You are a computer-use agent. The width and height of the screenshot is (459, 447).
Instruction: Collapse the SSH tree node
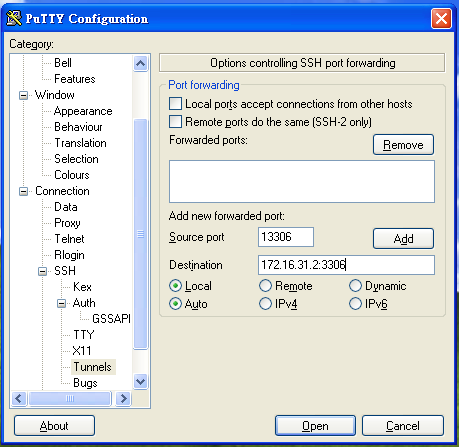42,271
